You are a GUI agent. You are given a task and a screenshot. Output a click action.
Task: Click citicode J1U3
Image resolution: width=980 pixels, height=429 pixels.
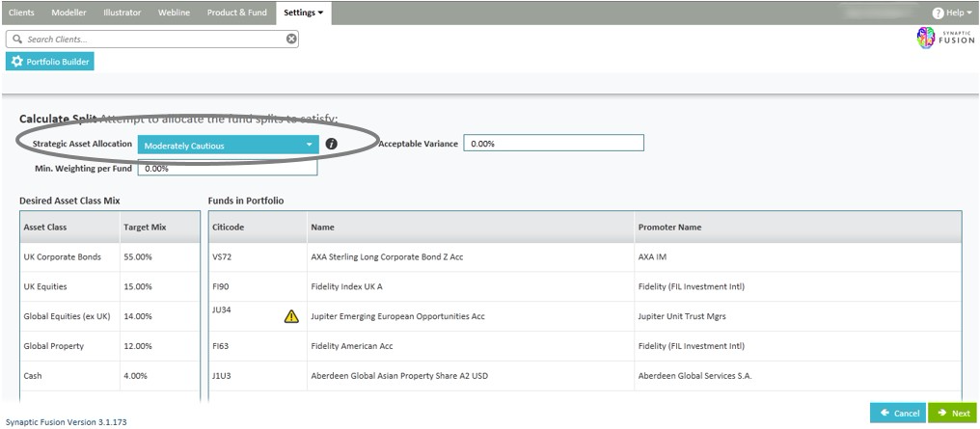(x=222, y=376)
